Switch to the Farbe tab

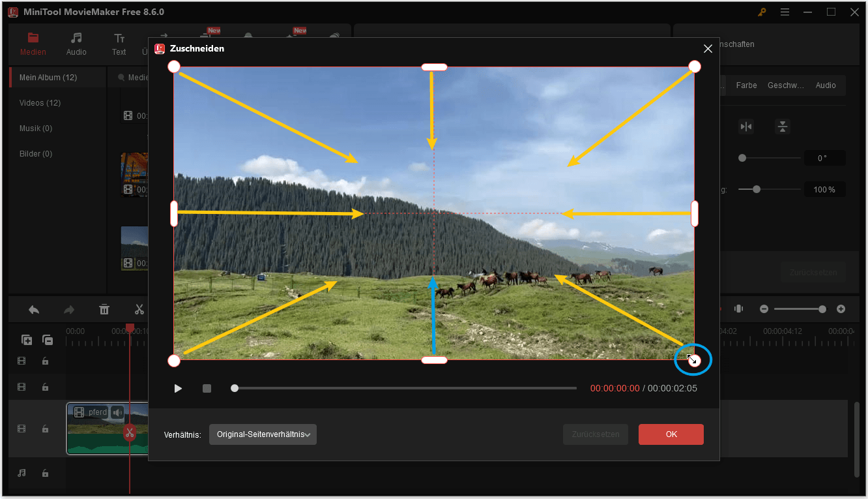pyautogui.click(x=746, y=85)
